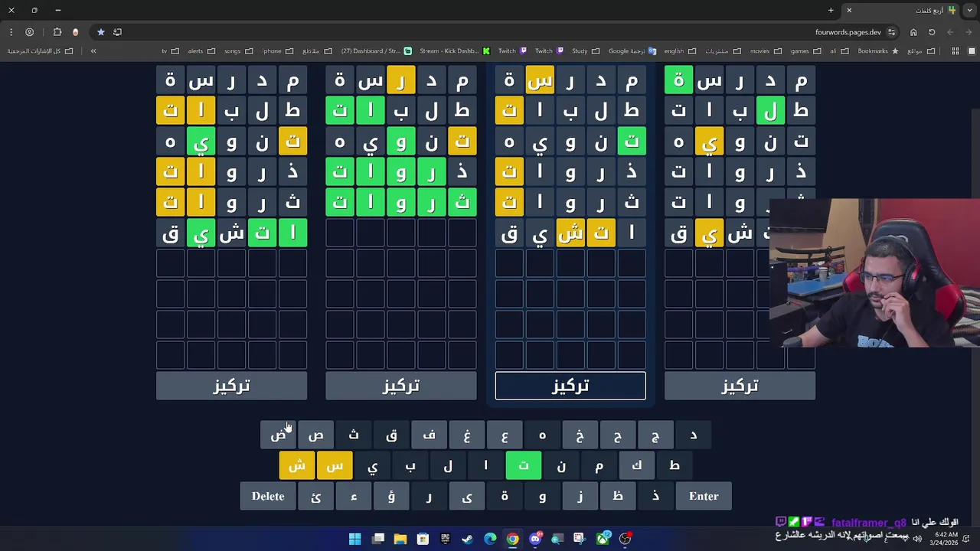980x551 pixels.
Task: Click the browser Home icon
Action: (x=913, y=32)
